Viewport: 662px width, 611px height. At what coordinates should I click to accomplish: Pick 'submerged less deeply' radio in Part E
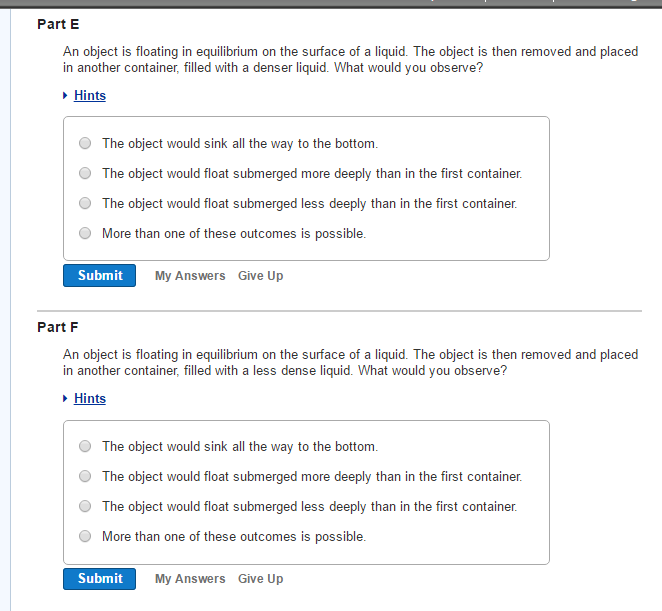pos(85,203)
